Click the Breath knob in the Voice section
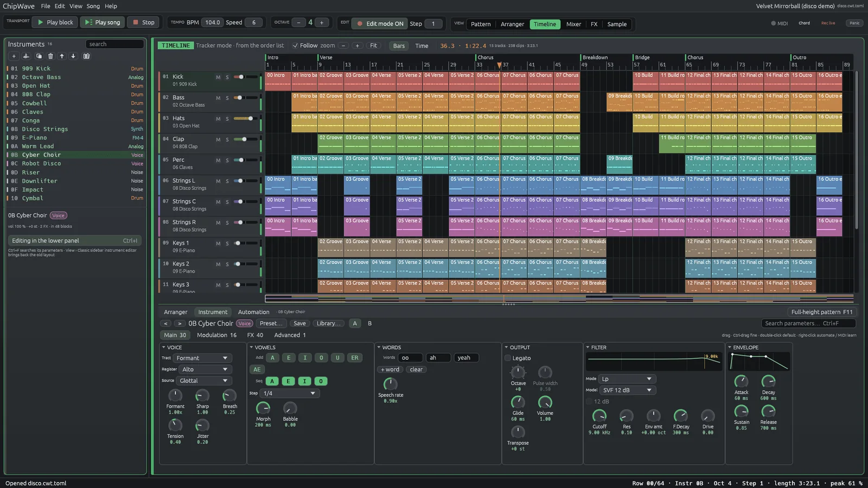The height and width of the screenshot is (488, 868). coord(229,395)
